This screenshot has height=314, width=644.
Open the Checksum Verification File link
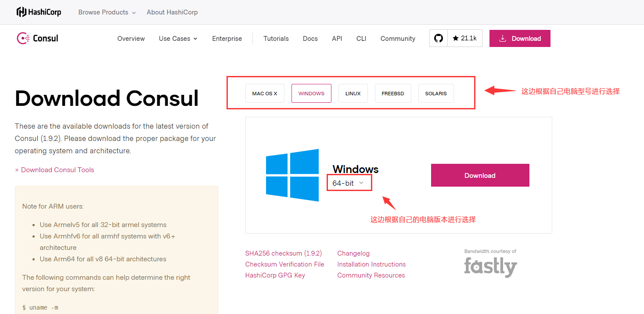click(x=285, y=264)
